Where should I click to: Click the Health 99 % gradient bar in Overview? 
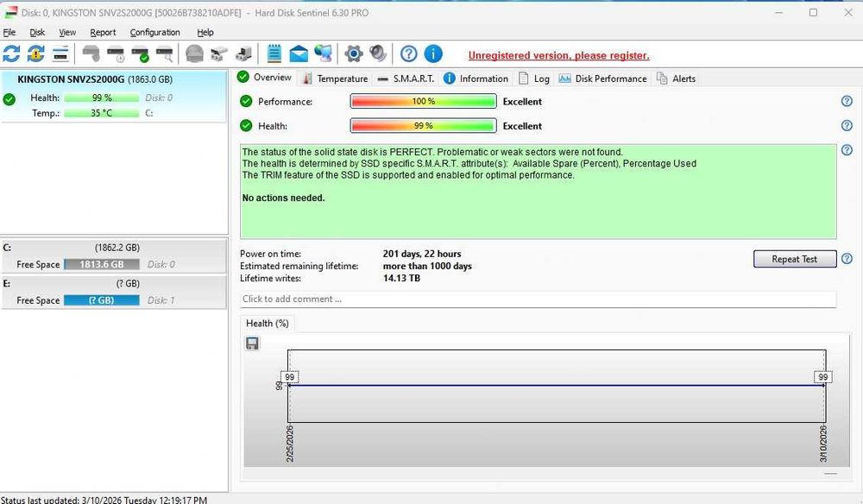click(x=423, y=125)
